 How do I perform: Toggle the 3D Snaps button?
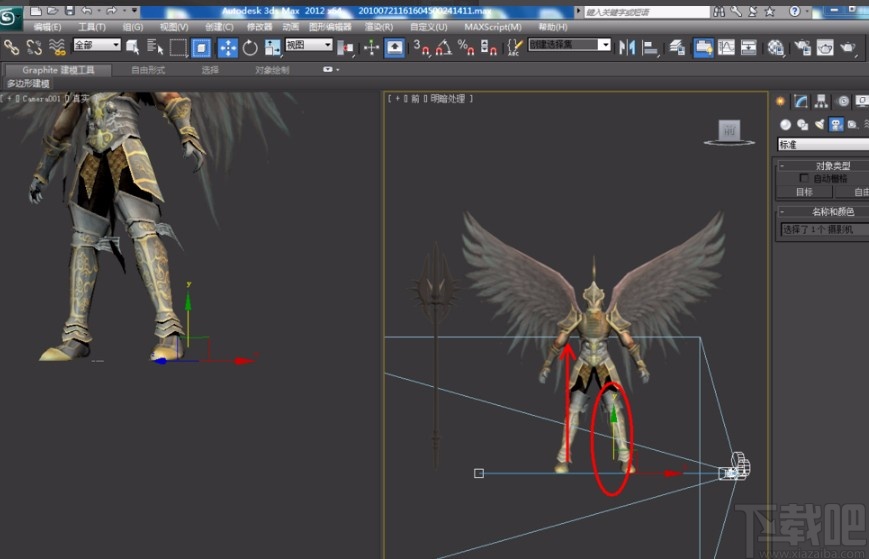click(421, 48)
